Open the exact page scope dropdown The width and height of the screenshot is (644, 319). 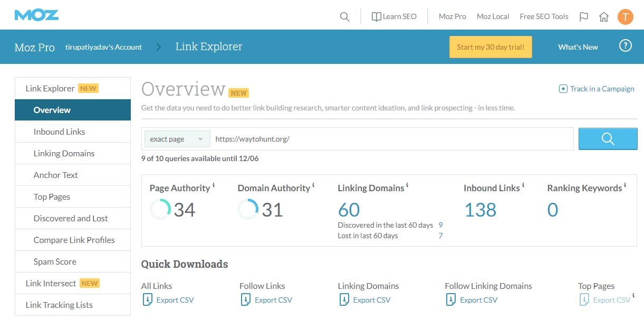click(x=177, y=139)
